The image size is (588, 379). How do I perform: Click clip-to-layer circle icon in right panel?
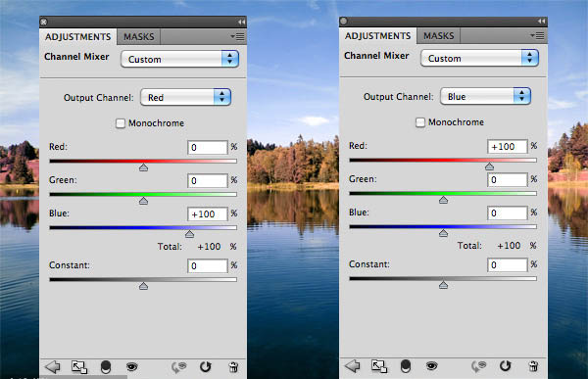(x=406, y=366)
